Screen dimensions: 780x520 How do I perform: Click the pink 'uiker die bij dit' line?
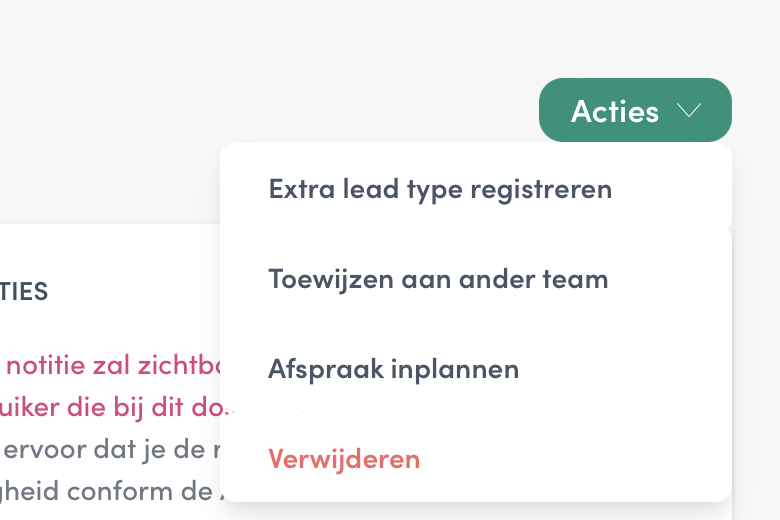pyautogui.click(x=115, y=407)
